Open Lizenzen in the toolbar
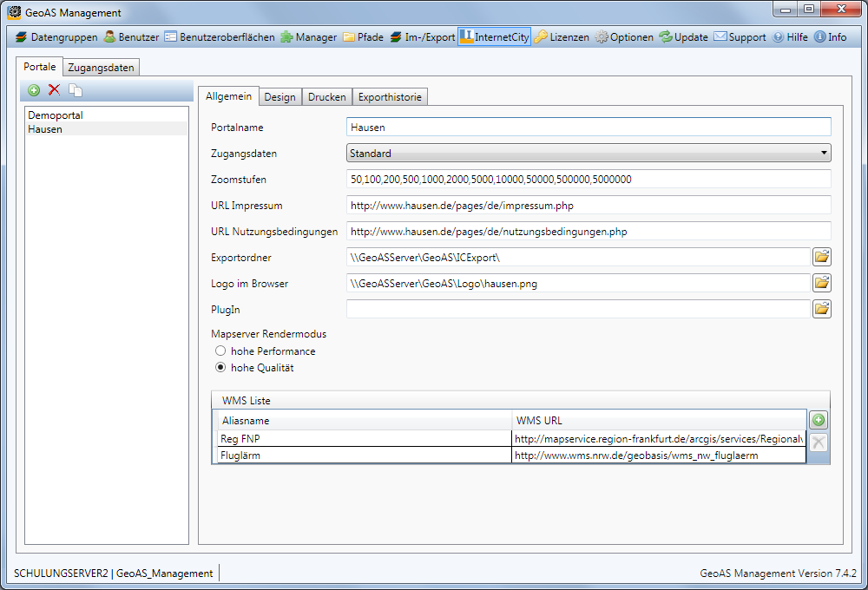The image size is (868, 590). 562,37
